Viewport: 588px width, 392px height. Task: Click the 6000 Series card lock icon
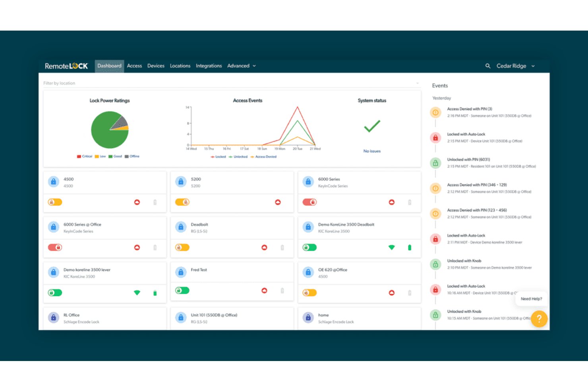(x=308, y=182)
